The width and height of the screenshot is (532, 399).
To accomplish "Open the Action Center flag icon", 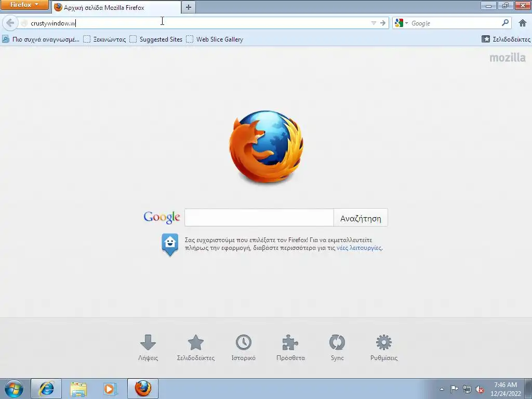I will (x=454, y=389).
